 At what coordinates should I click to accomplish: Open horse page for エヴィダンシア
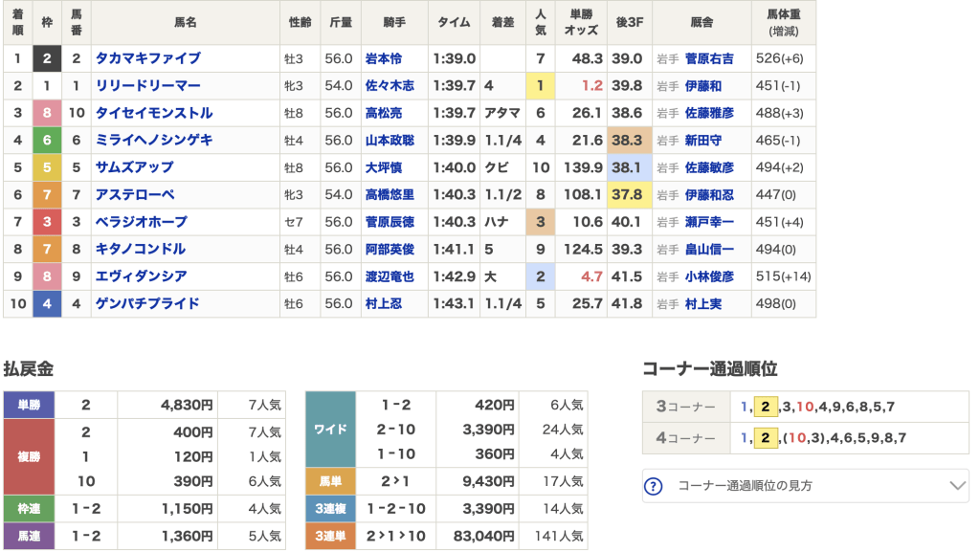(142, 276)
